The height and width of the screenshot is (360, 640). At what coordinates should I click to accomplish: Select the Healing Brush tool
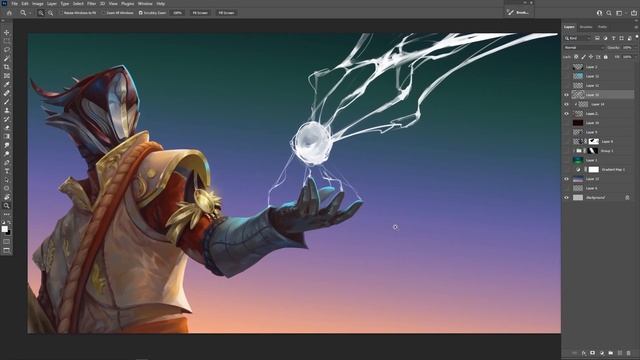click(7, 93)
